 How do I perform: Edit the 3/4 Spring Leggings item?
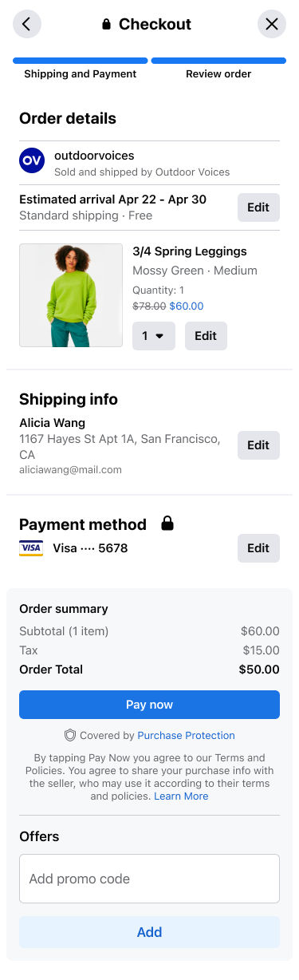[x=206, y=336]
